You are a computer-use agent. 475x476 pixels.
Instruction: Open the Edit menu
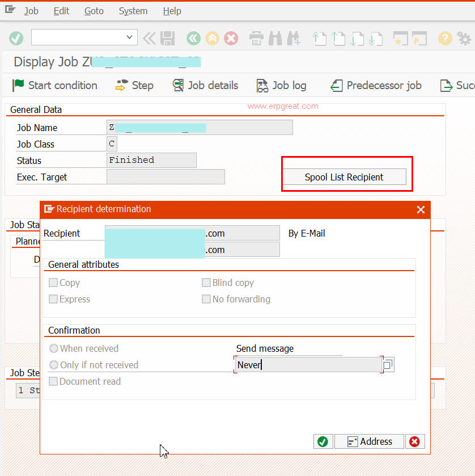pyautogui.click(x=61, y=11)
